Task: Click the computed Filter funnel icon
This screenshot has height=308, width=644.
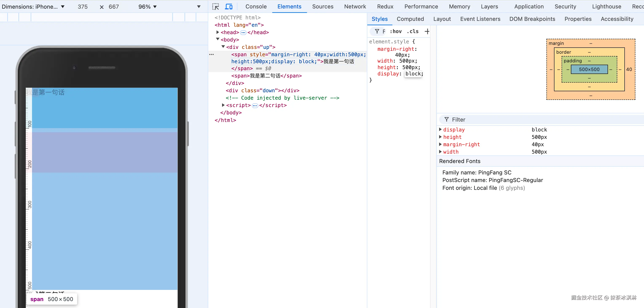Action: [x=447, y=119]
